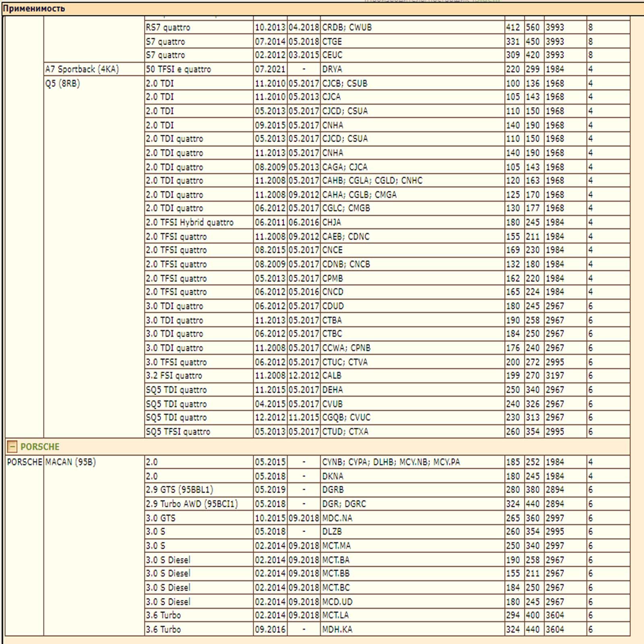Image resolution: width=644 pixels, height=644 pixels.
Task: Click the green PORSCHE group heading
Action: coord(39,447)
